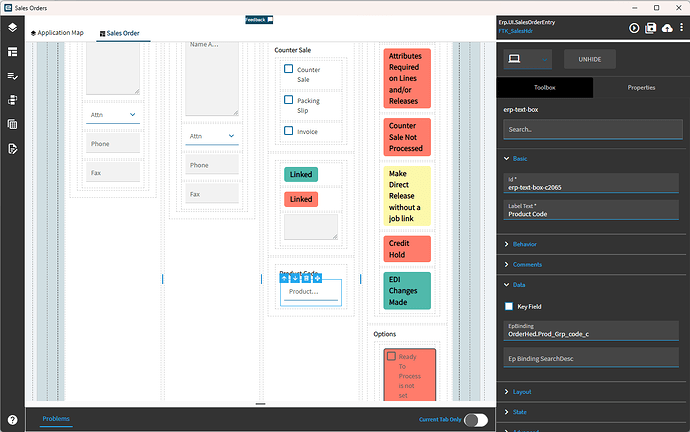Click the UNHIDE button

pyautogui.click(x=590, y=59)
